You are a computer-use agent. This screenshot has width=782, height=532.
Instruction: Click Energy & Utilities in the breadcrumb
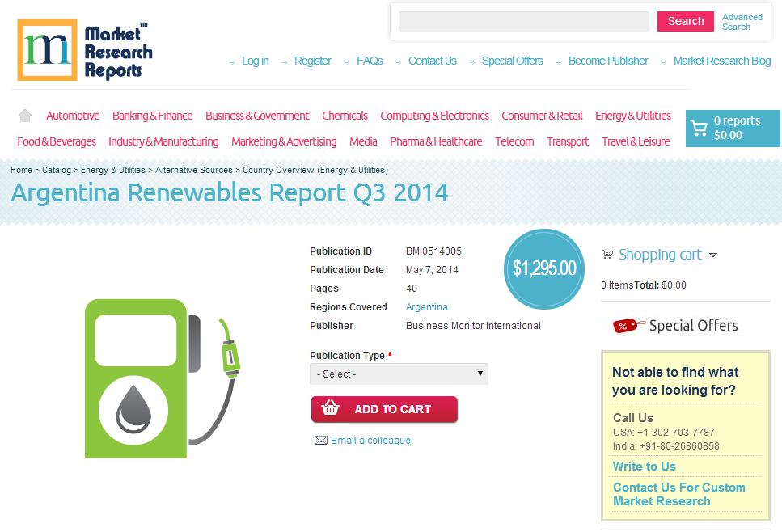112,170
